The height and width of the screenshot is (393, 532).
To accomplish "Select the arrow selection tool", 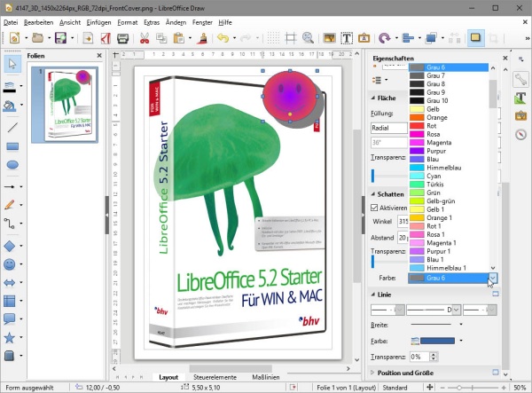I will point(12,64).
